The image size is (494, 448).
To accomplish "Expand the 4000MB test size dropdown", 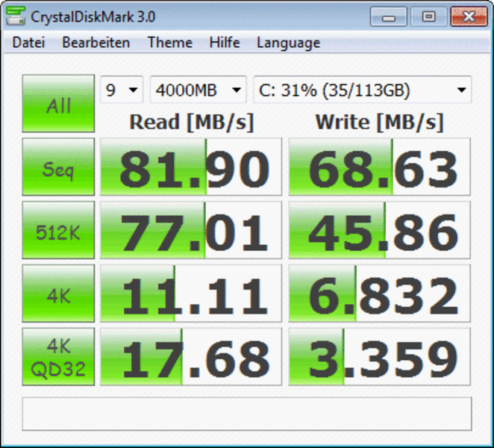I will [198, 90].
